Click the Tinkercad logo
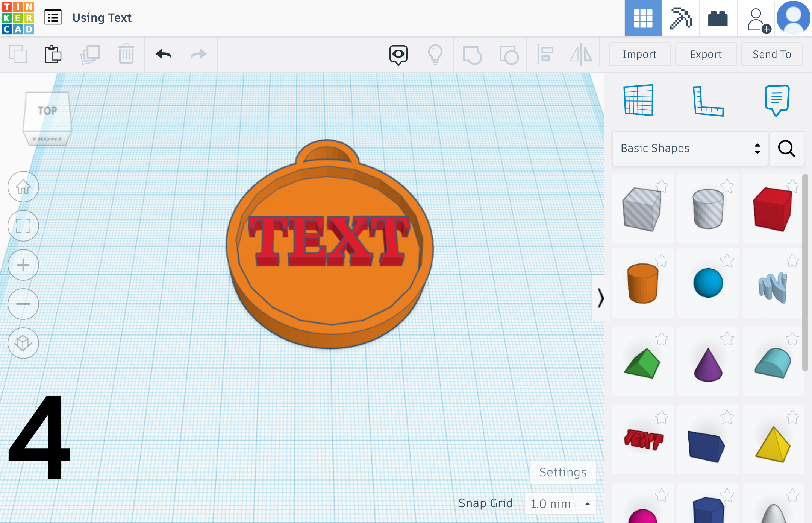Image resolution: width=812 pixels, height=523 pixels. (18, 18)
